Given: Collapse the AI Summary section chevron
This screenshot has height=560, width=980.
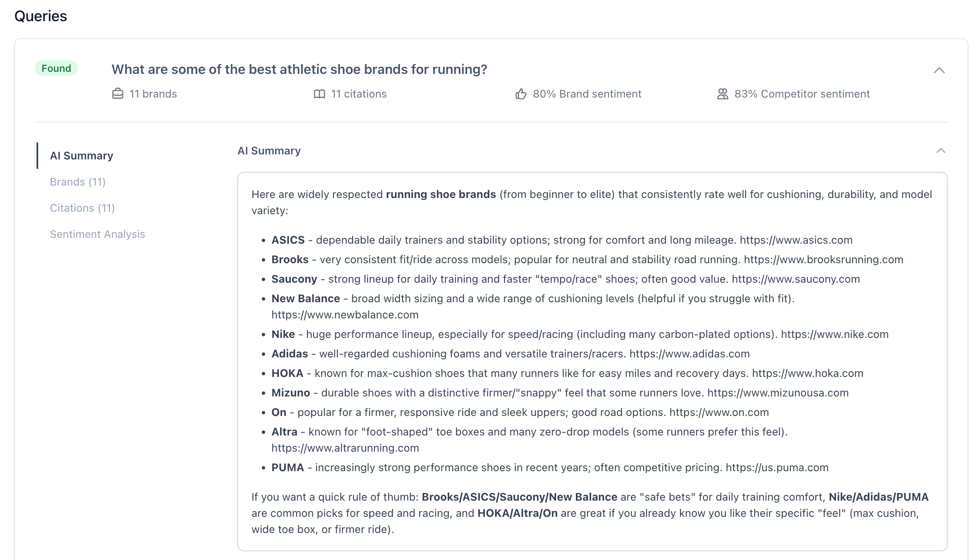Looking at the screenshot, I should (941, 151).
